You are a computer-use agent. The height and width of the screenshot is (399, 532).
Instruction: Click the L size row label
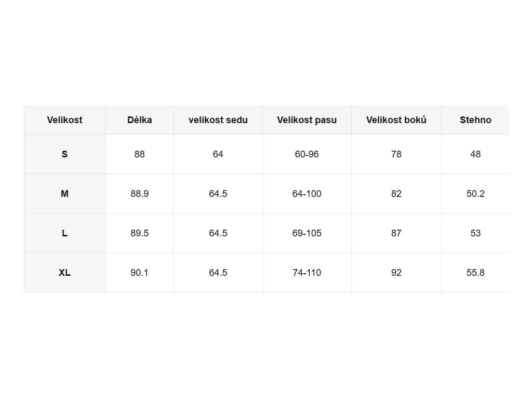64,233
